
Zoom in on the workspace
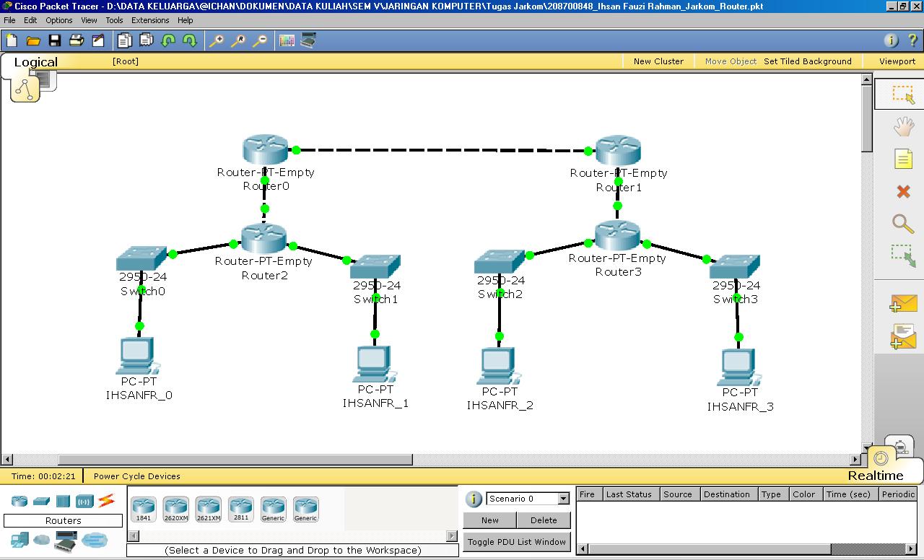[x=217, y=40]
